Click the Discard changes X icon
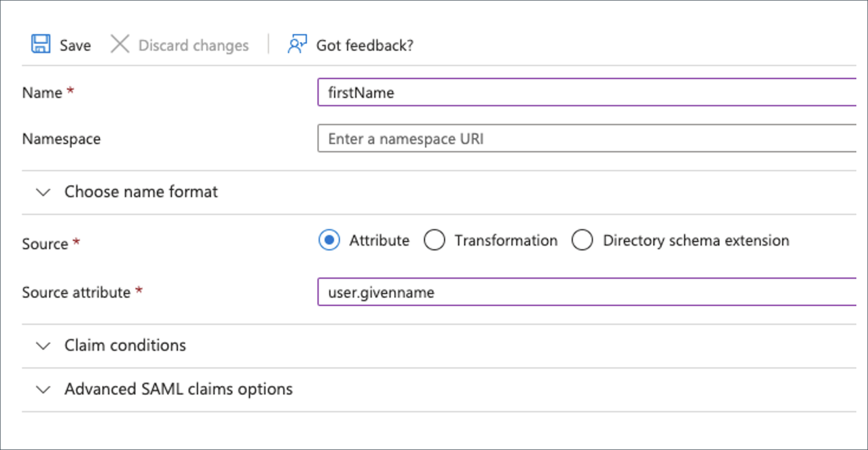This screenshot has width=868, height=450. [120, 44]
